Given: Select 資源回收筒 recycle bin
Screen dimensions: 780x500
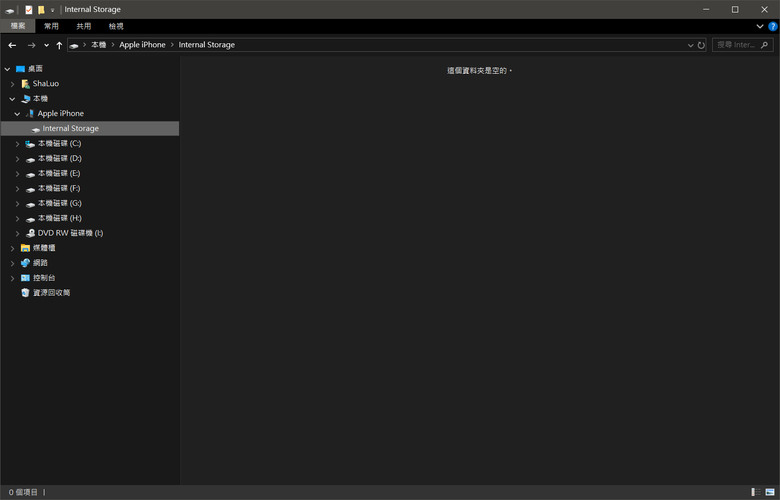Looking at the screenshot, I should coord(51,293).
